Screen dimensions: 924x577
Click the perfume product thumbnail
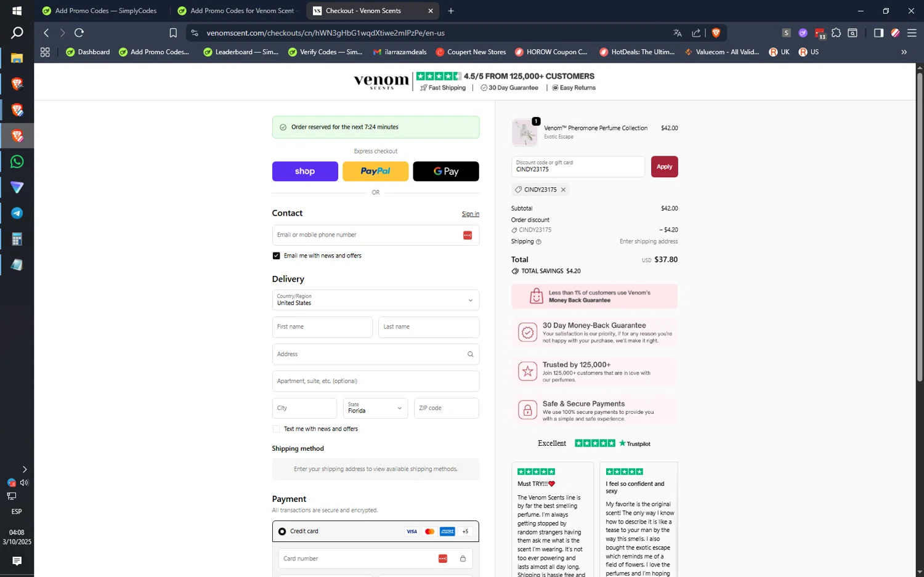pyautogui.click(x=525, y=132)
